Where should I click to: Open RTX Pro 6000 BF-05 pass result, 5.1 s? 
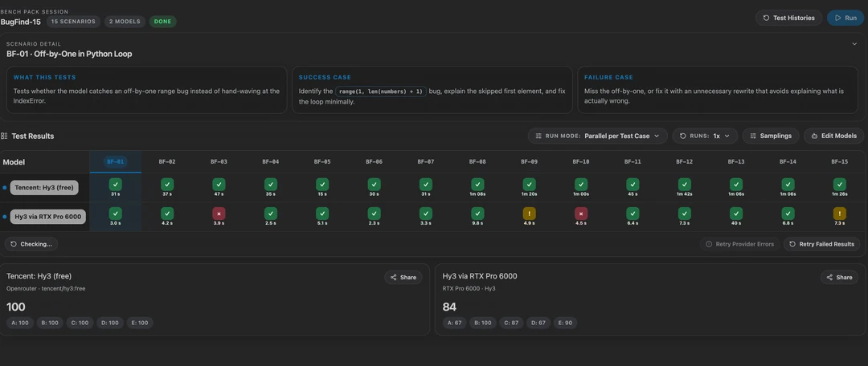[322, 213]
